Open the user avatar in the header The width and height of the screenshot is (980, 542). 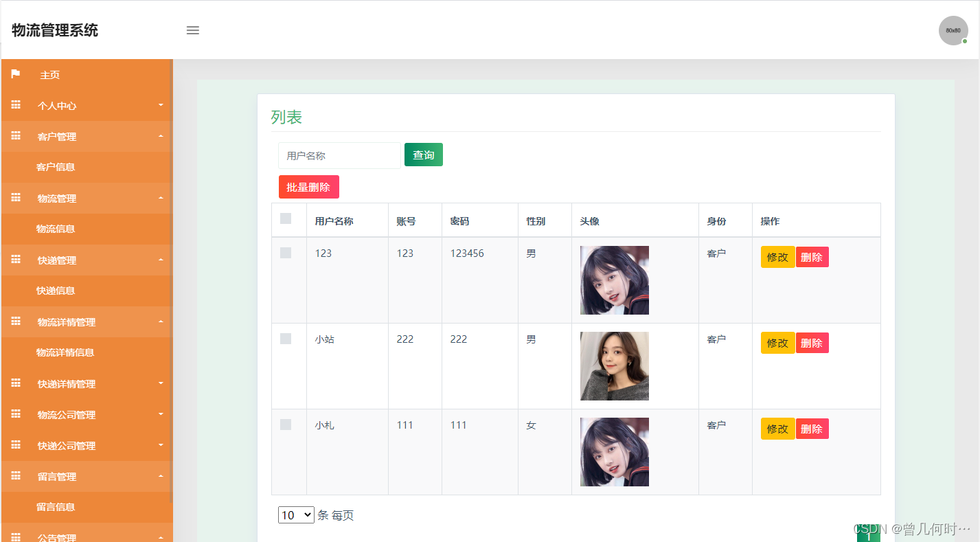(953, 30)
